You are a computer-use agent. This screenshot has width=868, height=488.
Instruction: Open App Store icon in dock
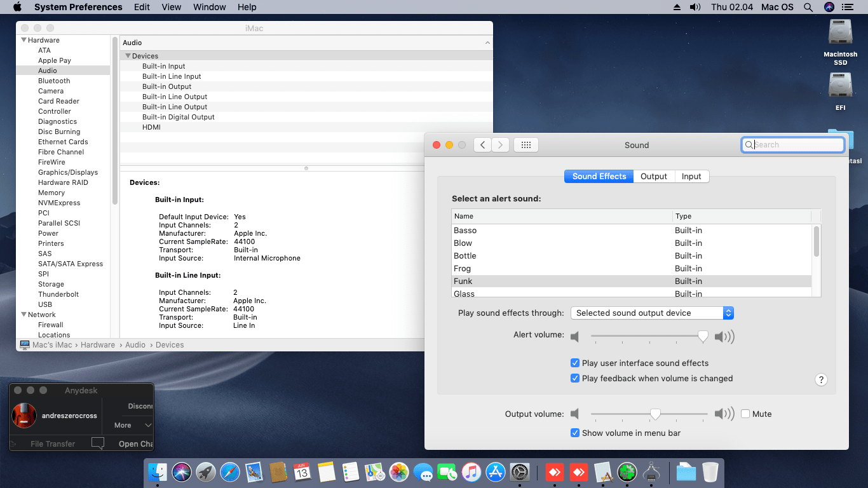[495, 472]
